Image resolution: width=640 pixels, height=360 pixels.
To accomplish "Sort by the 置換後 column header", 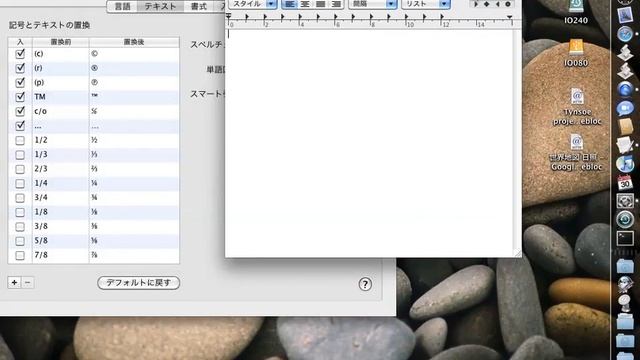I will point(134,42).
